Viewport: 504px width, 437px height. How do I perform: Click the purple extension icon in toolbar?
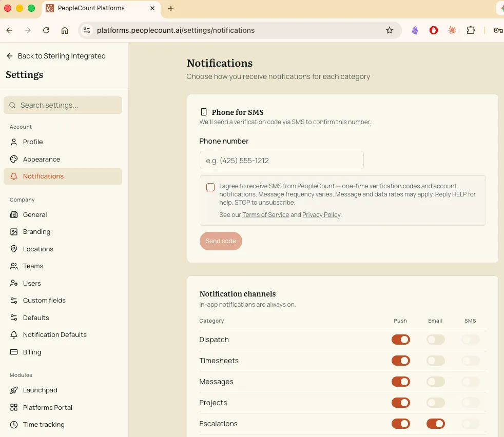[x=415, y=30]
